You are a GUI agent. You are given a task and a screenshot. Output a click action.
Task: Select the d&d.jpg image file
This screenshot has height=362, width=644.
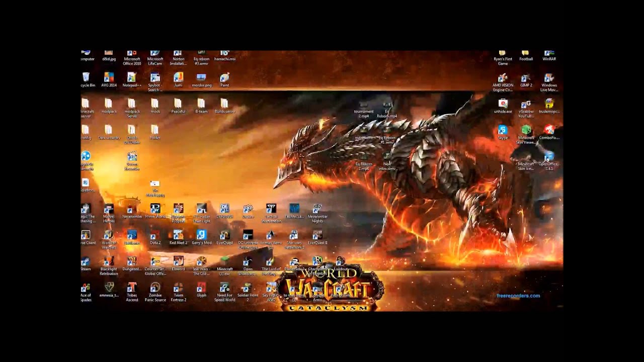coord(109,55)
